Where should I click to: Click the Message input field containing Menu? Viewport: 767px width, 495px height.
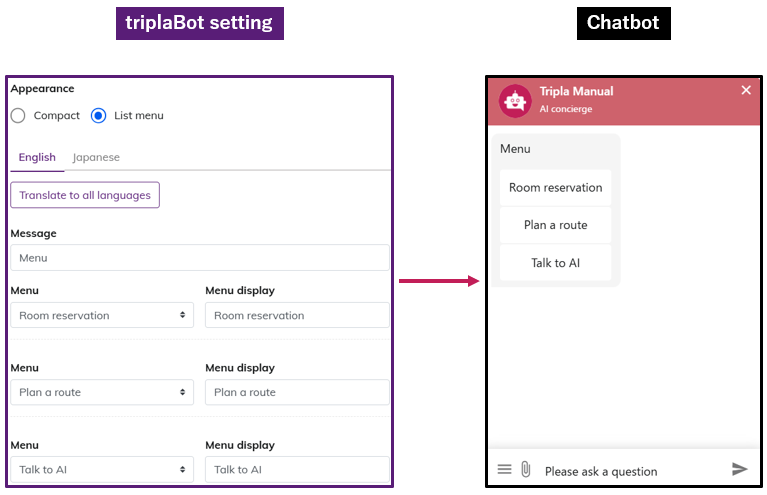click(x=200, y=258)
